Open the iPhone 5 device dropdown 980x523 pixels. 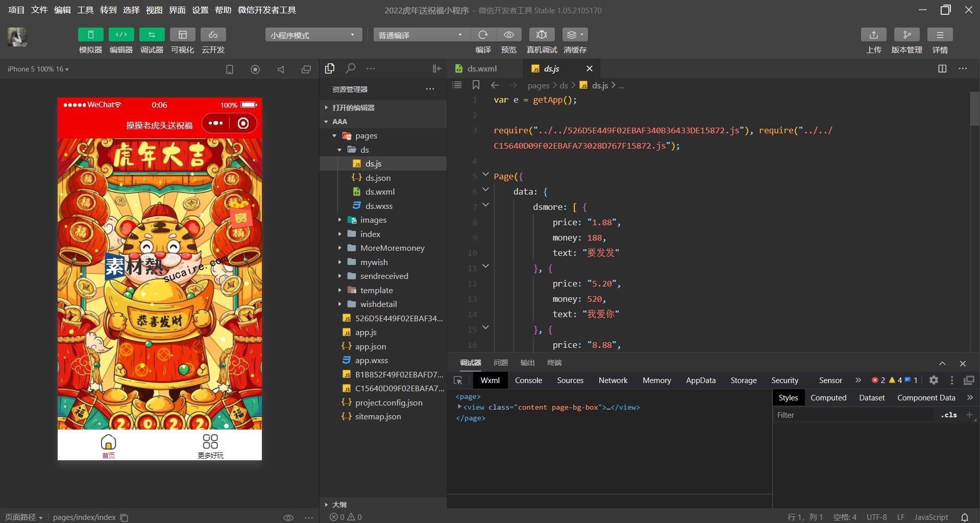pos(38,69)
